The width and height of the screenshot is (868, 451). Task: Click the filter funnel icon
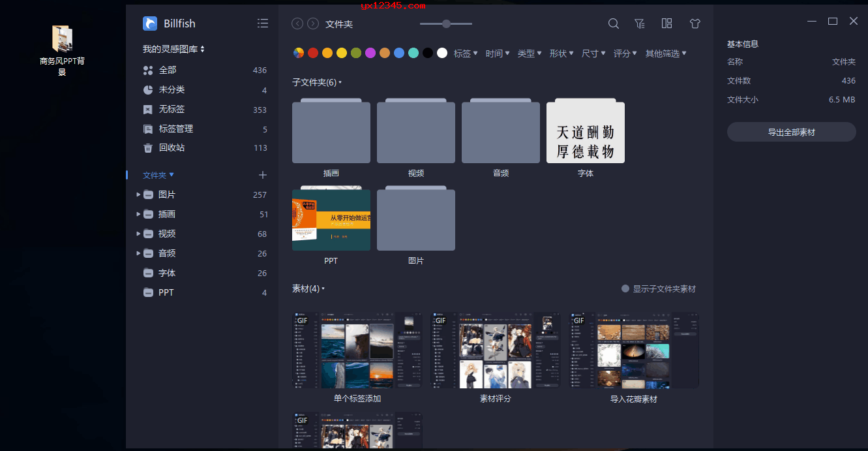tap(640, 23)
